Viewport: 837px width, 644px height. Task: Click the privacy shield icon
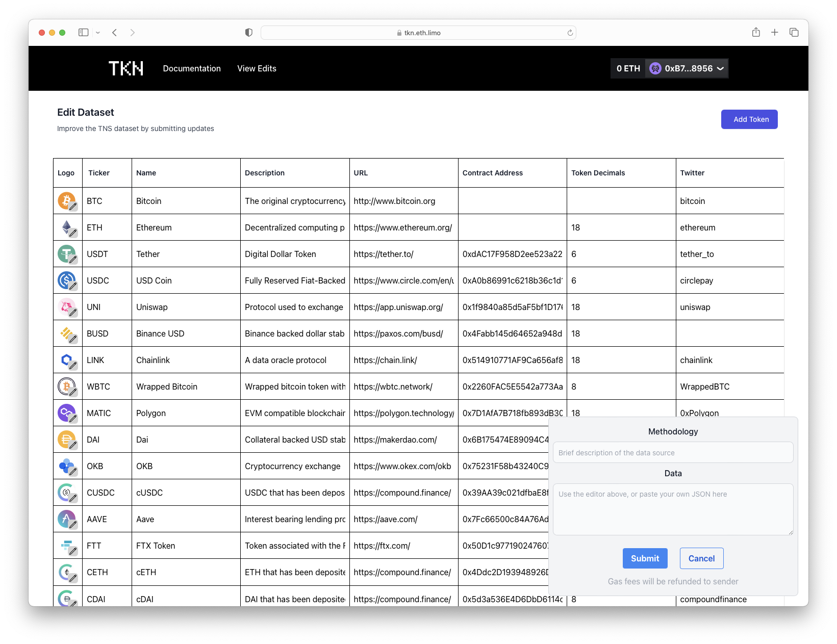(249, 33)
